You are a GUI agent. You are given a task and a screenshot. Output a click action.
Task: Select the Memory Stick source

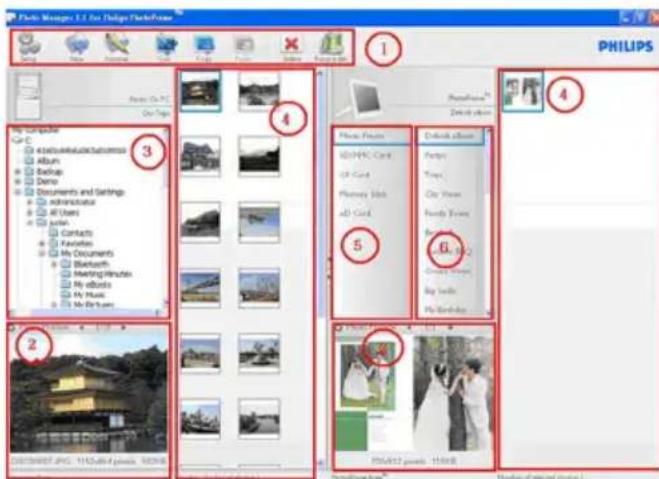coord(363,194)
